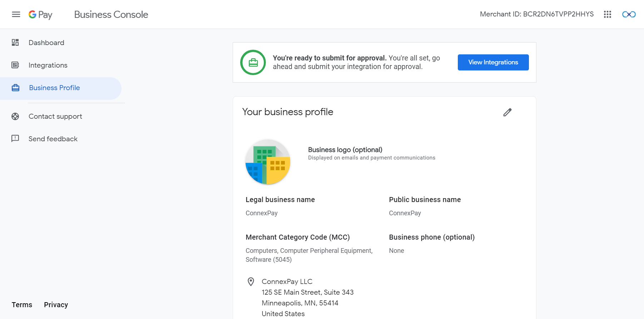Open the account avatar icon
The width and height of the screenshot is (644, 319).
click(629, 14)
